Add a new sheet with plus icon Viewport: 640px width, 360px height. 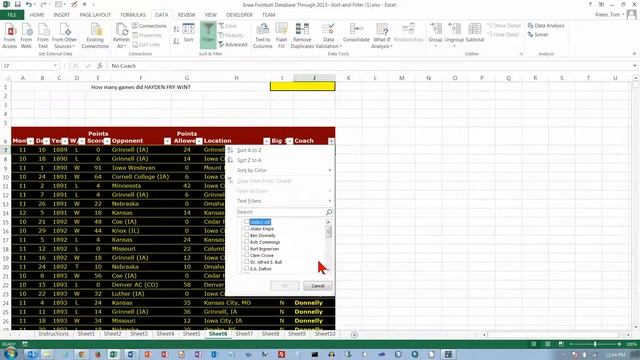pyautogui.click(x=354, y=335)
